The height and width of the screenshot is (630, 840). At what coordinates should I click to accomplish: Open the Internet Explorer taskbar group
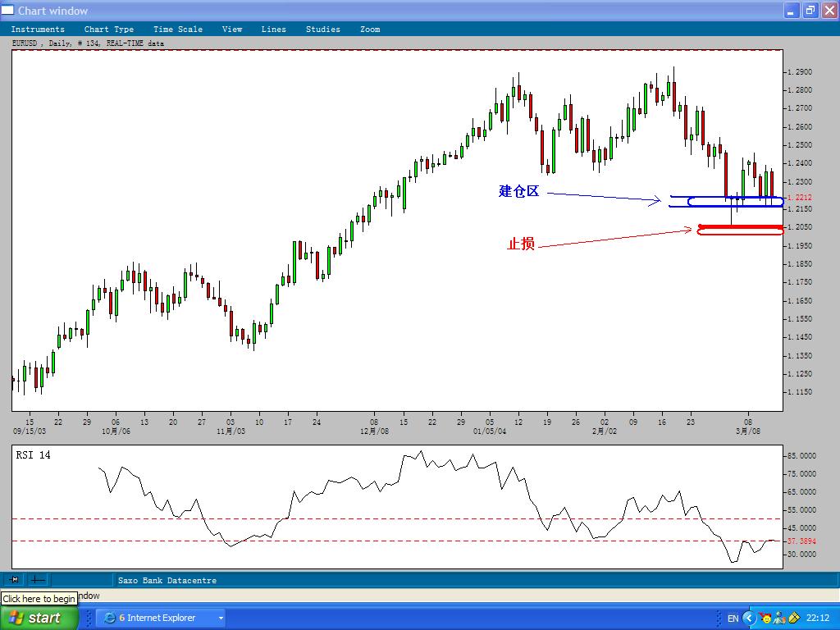[x=160, y=618]
